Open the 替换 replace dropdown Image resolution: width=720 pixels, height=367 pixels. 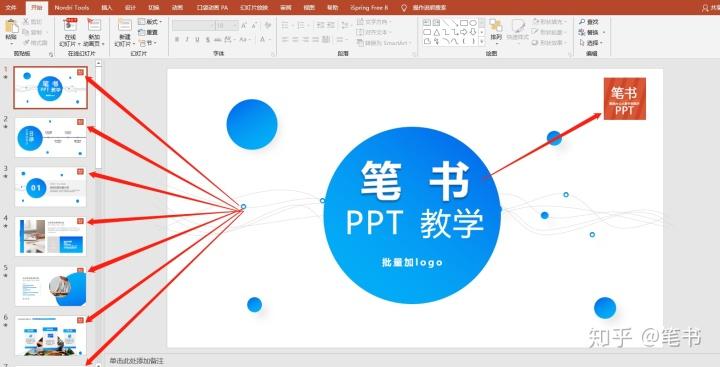(591, 32)
